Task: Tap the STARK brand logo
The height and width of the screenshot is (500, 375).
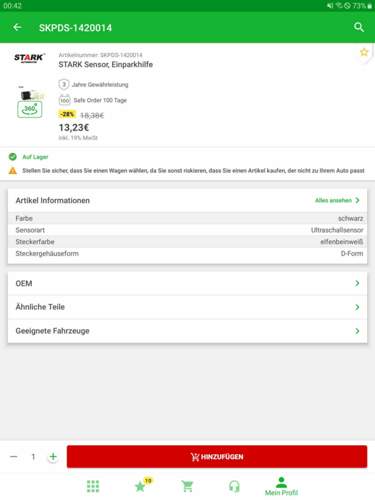Action: pos(29,58)
